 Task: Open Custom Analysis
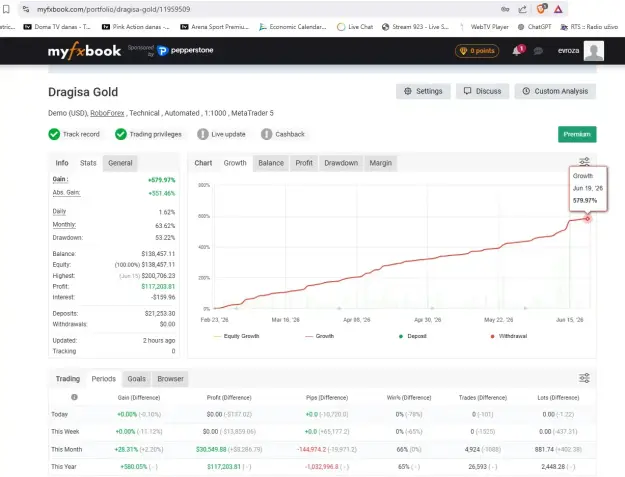point(555,91)
